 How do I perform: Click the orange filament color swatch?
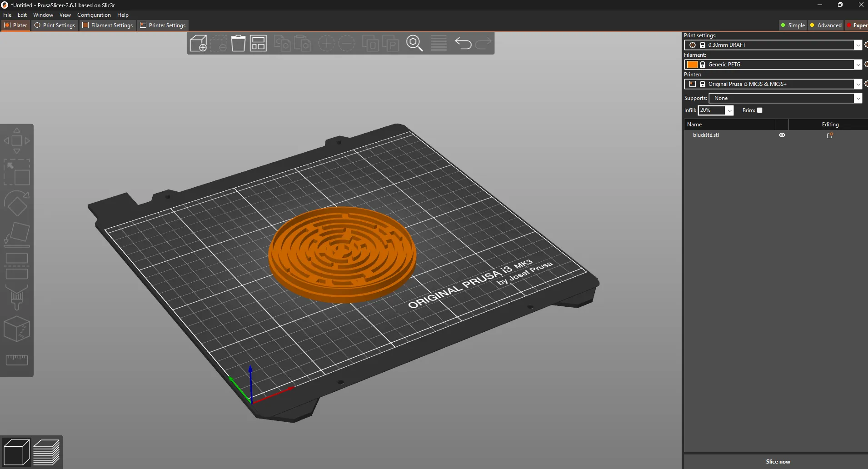(x=692, y=65)
